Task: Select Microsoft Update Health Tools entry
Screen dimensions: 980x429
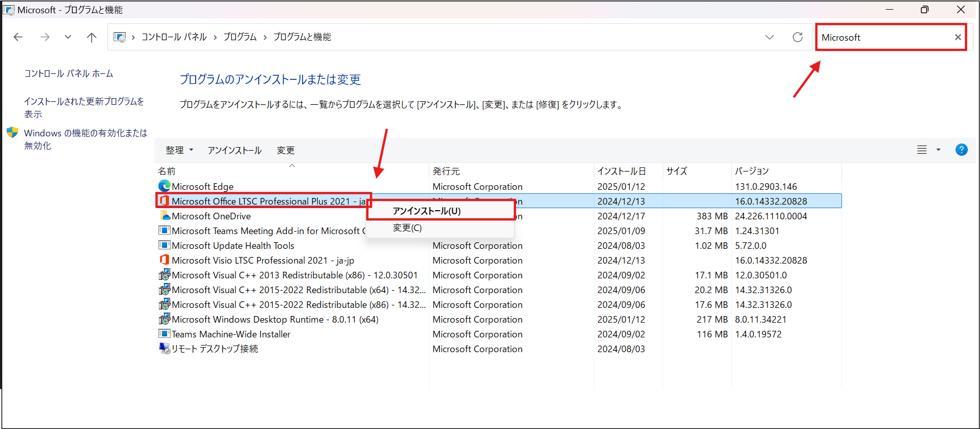Action: (233, 246)
